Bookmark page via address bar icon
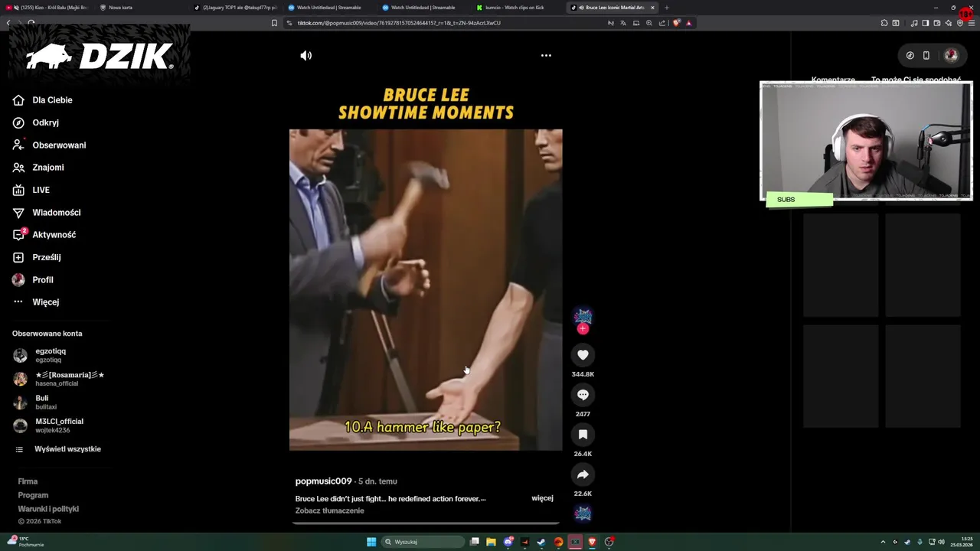 [274, 23]
